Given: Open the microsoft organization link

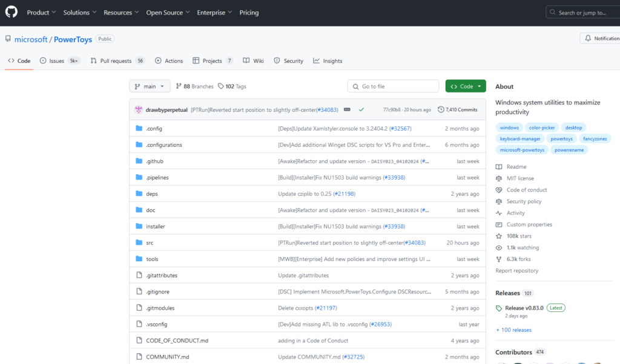Looking at the screenshot, I should coord(31,39).
